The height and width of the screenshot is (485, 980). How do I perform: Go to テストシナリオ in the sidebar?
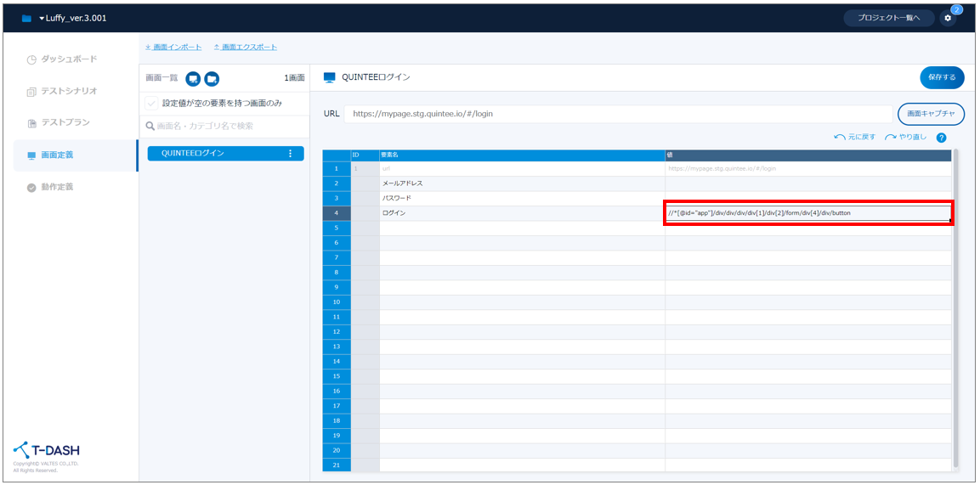point(69,91)
